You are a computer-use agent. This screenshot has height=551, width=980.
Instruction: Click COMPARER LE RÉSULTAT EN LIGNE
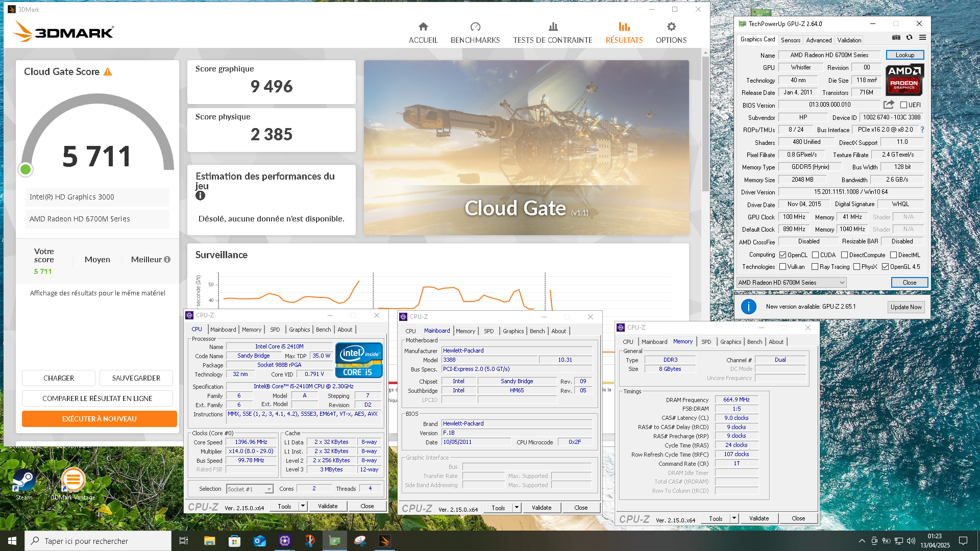click(x=97, y=398)
